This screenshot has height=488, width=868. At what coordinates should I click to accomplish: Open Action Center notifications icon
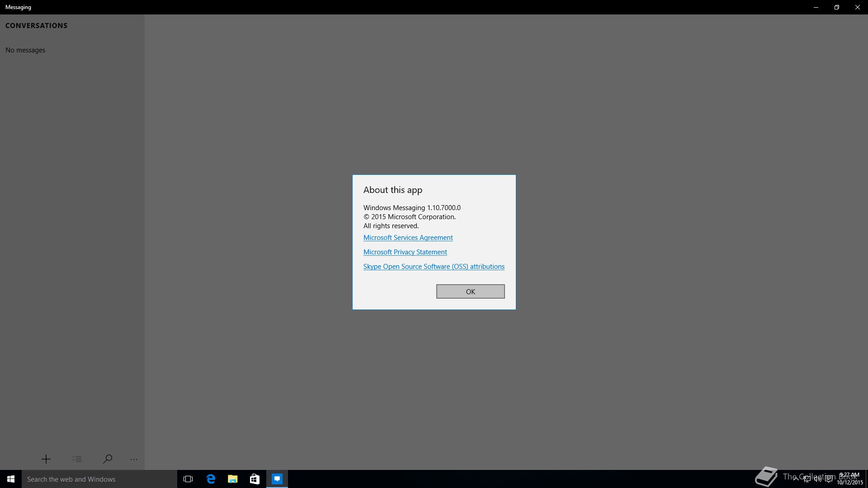pyautogui.click(x=829, y=479)
